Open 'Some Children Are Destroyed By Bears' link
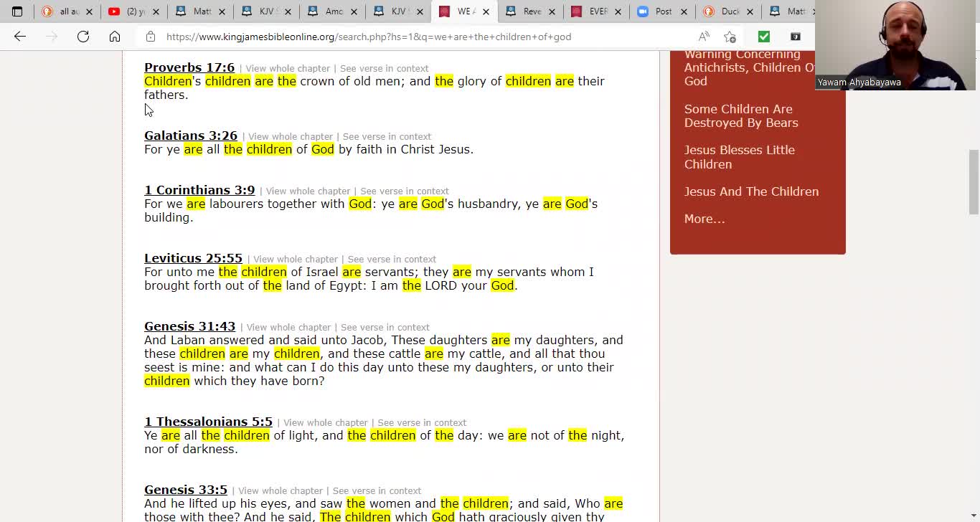980x522 pixels. pyautogui.click(x=741, y=115)
